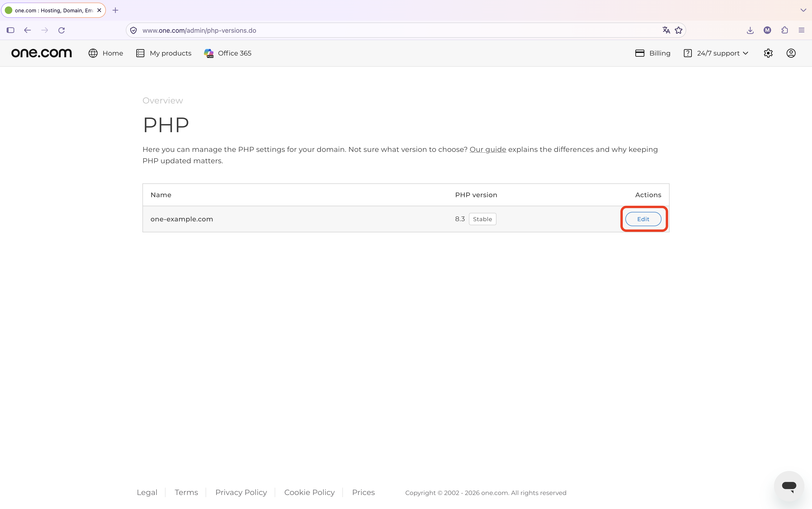Click the 8.3 version value
This screenshot has height=509, width=812.
click(460, 219)
